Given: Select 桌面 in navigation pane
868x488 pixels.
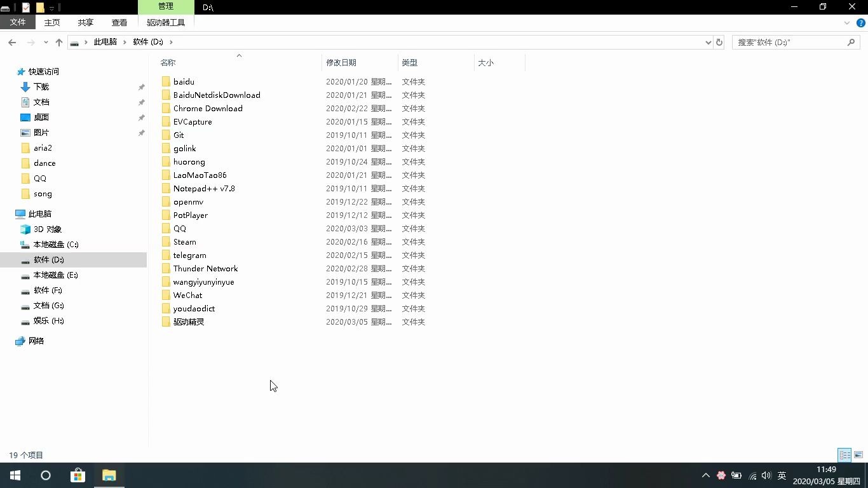Looking at the screenshot, I should [41, 118].
